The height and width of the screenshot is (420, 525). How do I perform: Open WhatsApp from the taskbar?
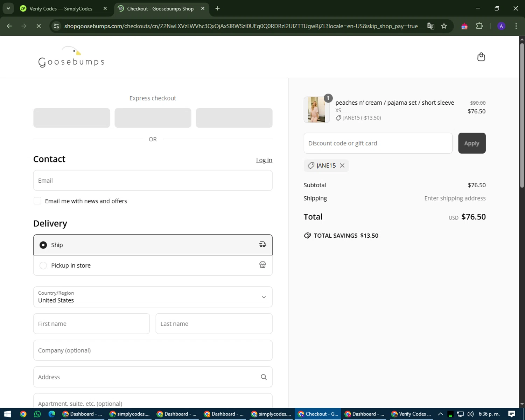pyautogui.click(x=37, y=414)
